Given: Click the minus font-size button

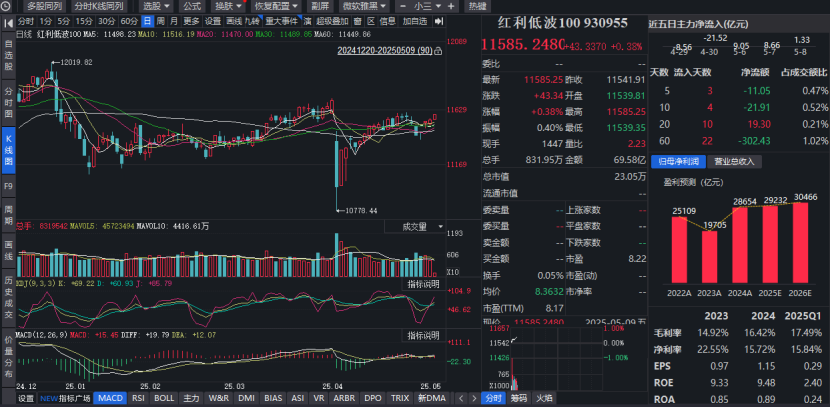Looking at the screenshot, I should (404, 6).
